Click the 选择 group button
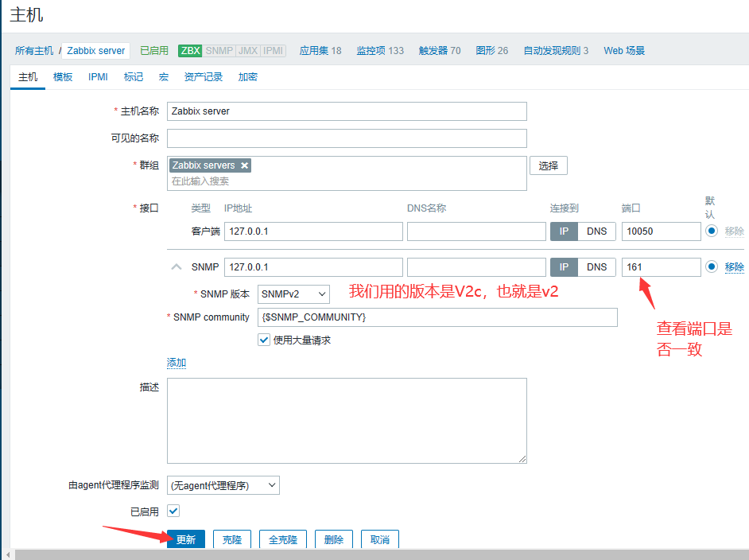The image size is (749, 560). 549,165
